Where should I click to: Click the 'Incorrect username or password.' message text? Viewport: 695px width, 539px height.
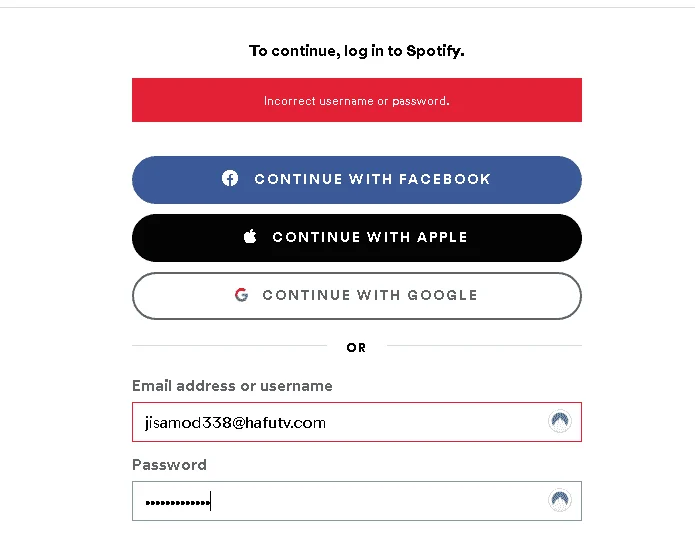(x=357, y=101)
